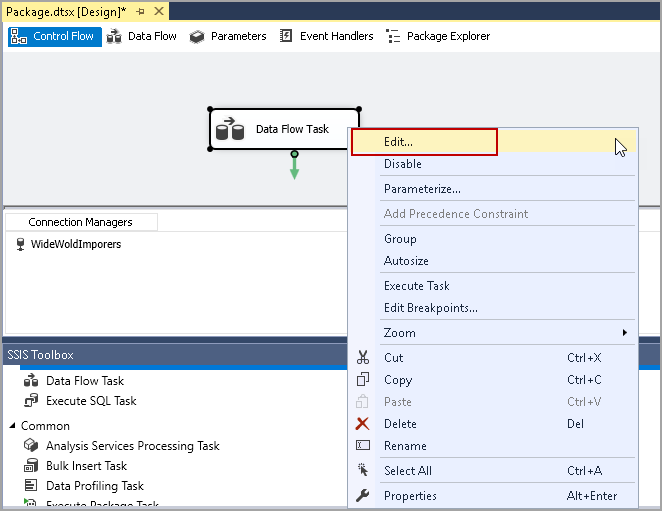662x511 pixels.
Task: Switch to the Data Flow tab
Action: [142, 36]
